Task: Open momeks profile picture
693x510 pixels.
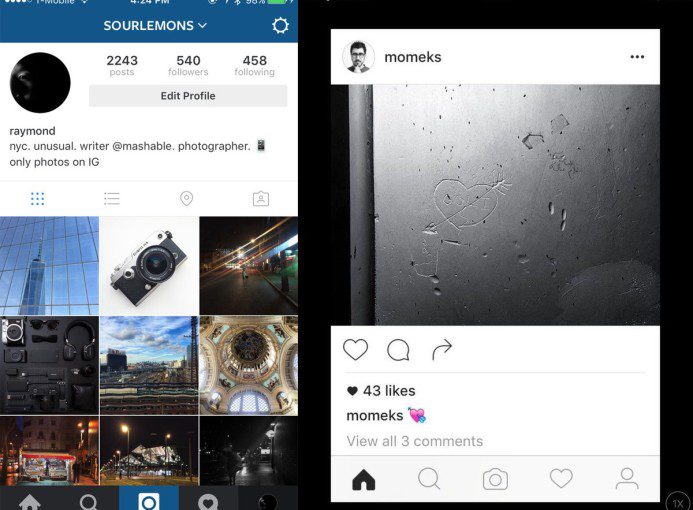Action: coord(358,57)
